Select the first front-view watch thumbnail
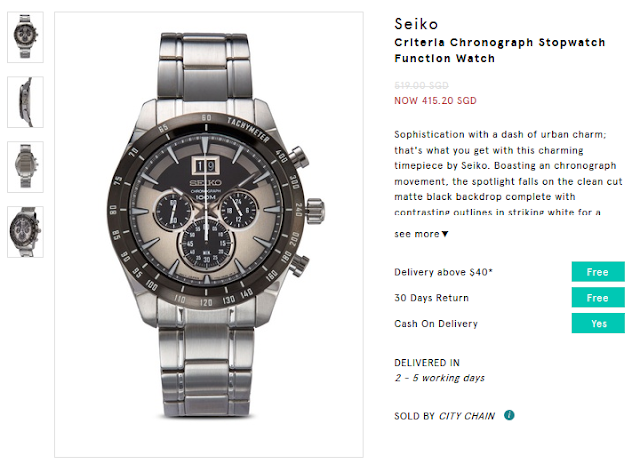 pyautogui.click(x=25, y=37)
